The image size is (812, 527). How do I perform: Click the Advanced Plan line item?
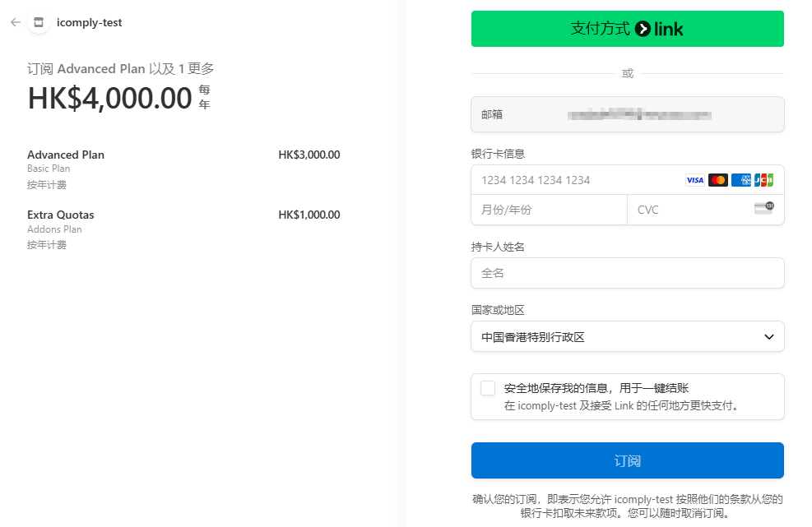click(183, 169)
